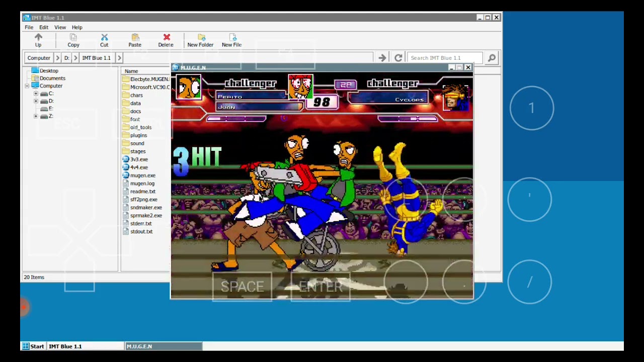
Task: Select the chars folder icon
Action: 126,95
